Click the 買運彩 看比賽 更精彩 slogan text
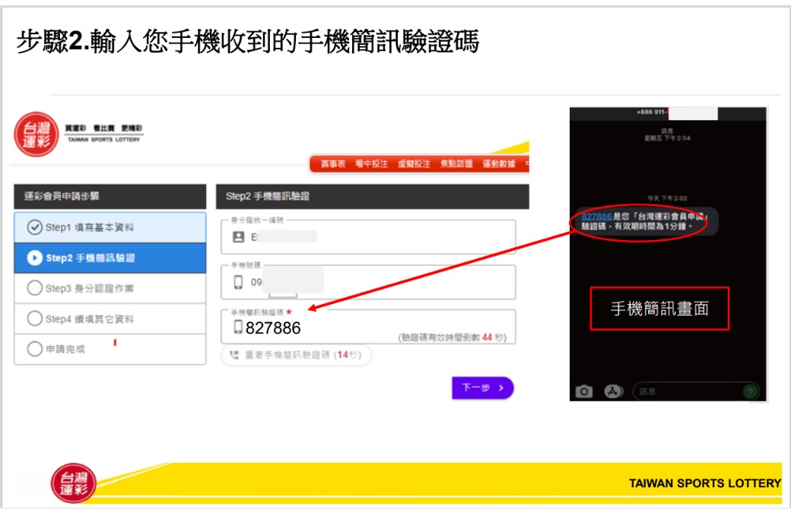This screenshot has width=791, height=532. pyautogui.click(x=103, y=128)
